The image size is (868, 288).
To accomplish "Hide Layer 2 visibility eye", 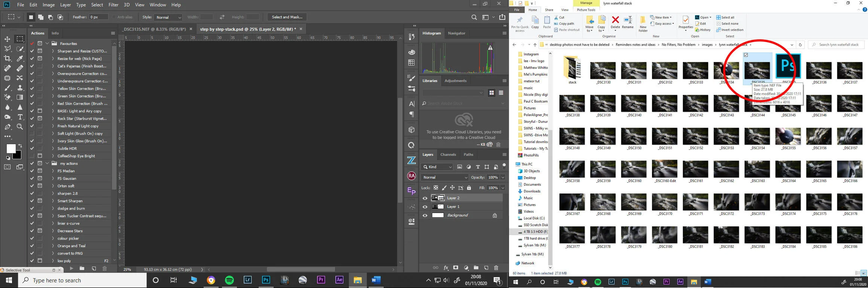I will tap(425, 198).
